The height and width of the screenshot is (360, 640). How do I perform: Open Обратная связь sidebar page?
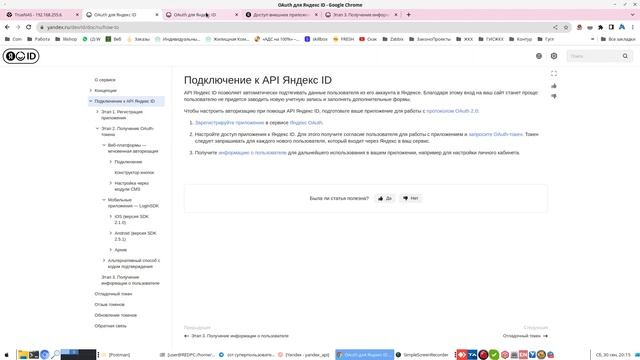[110, 326]
